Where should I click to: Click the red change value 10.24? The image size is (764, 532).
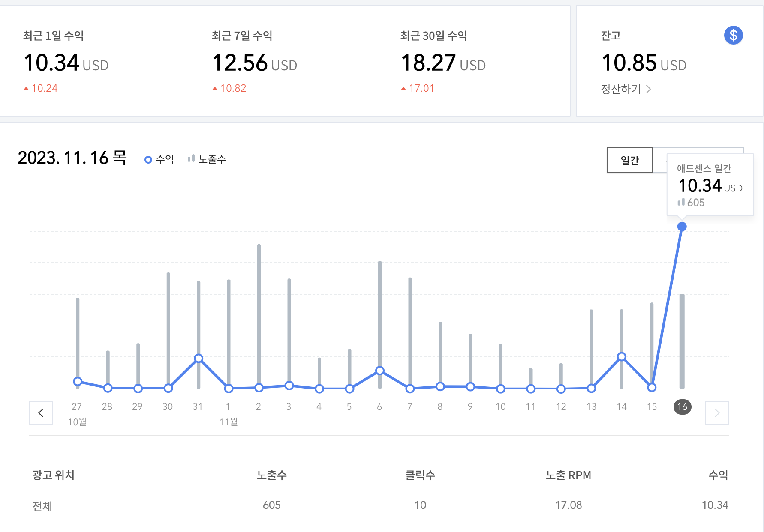coord(45,88)
